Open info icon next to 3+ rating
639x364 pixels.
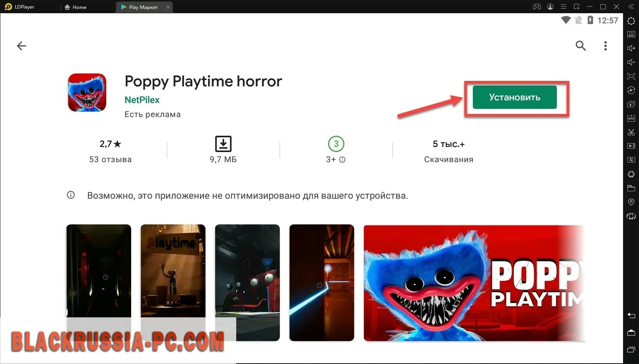pyautogui.click(x=342, y=160)
